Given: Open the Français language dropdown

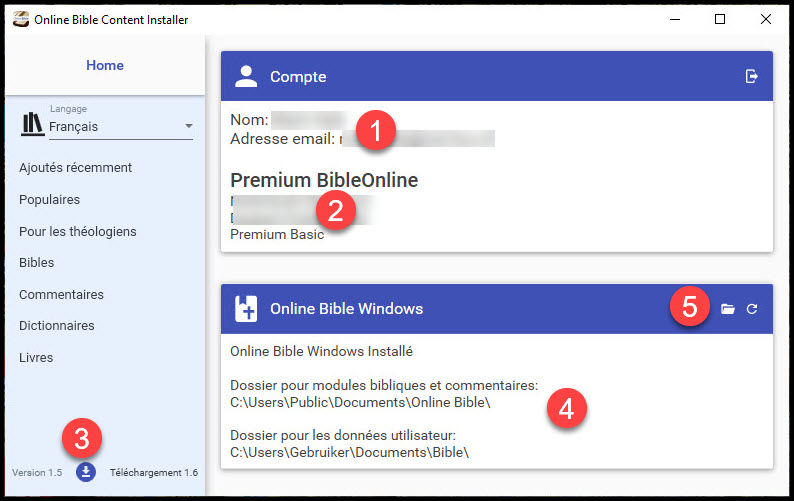Looking at the screenshot, I should [x=121, y=127].
